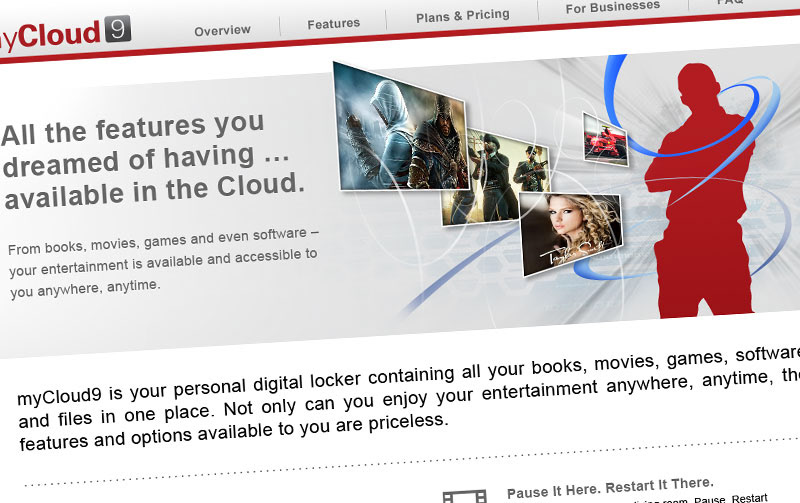This screenshot has height=503, width=800.
Task: Click the headline 'All the features you'
Action: [133, 128]
